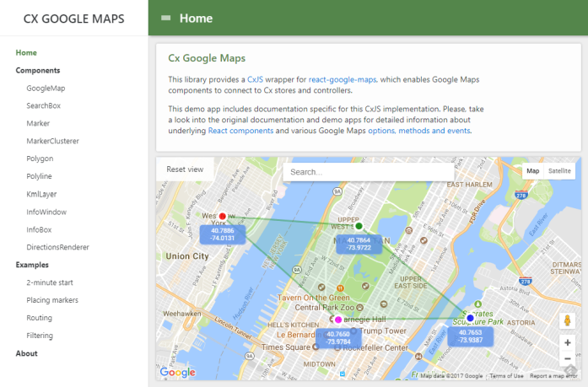Image resolution: width=588 pixels, height=387 pixels.
Task: Go to the DirectionsRenderer page
Action: 57,247
